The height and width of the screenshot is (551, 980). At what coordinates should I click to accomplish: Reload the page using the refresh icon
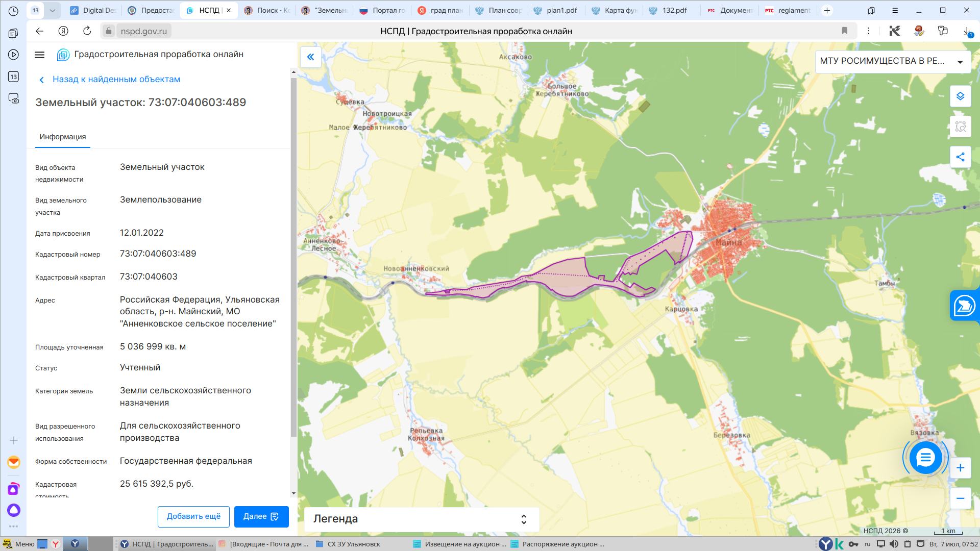[87, 31]
